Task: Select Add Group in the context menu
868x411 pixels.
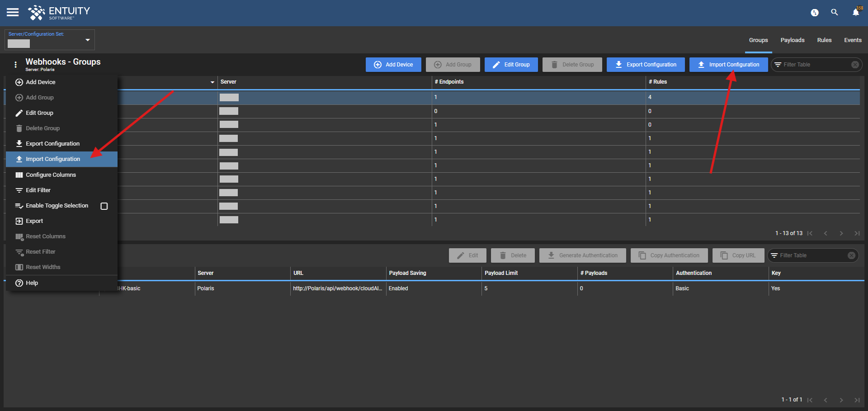Action: pos(61,98)
